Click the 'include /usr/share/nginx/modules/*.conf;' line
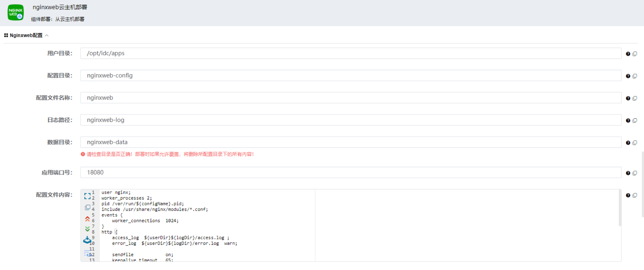Screen dimensions: 644x270 155,210
